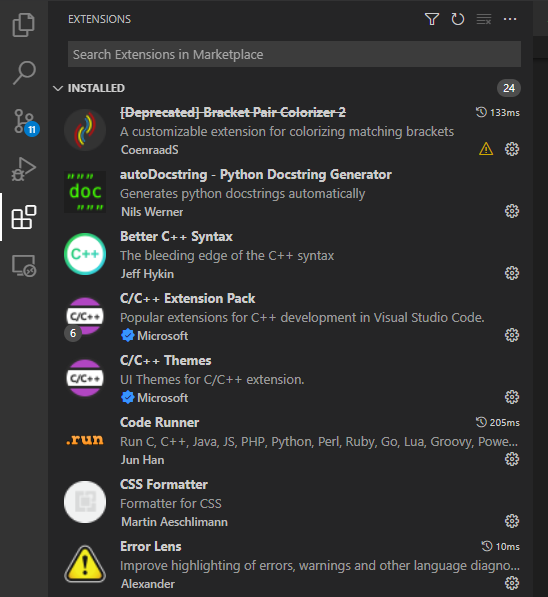
Task: Click the C/C++ Extension Pack logo
Action: tap(85, 316)
